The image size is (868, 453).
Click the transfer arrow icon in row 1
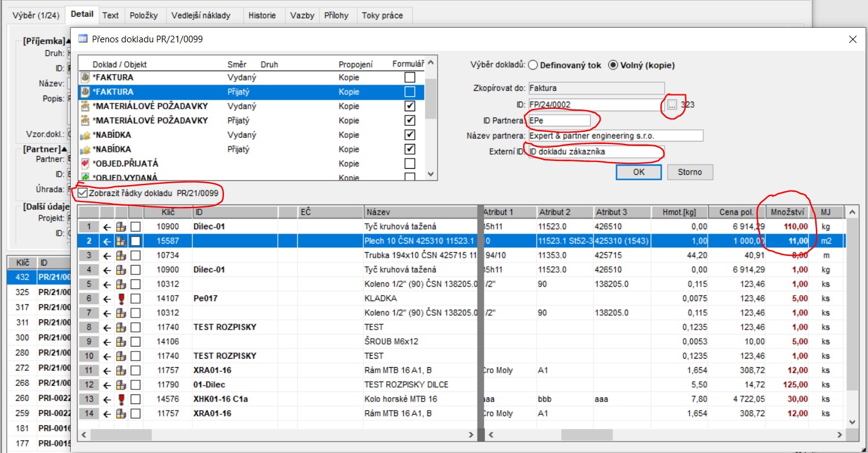[107, 226]
